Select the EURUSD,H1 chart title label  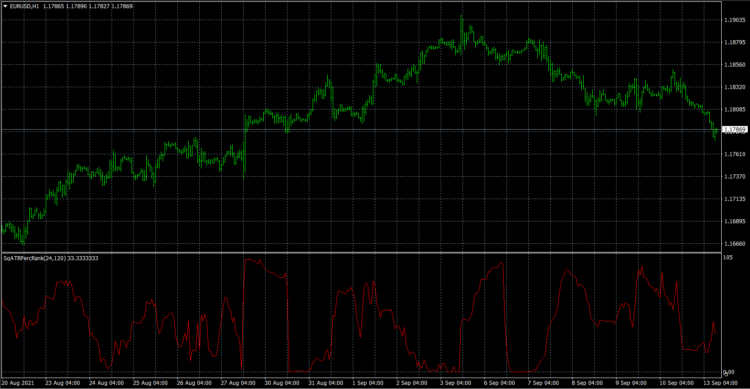(x=24, y=6)
